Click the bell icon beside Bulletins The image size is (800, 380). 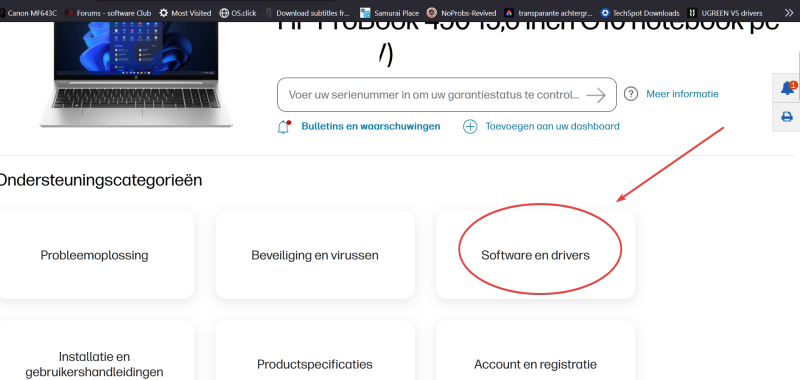(284, 127)
